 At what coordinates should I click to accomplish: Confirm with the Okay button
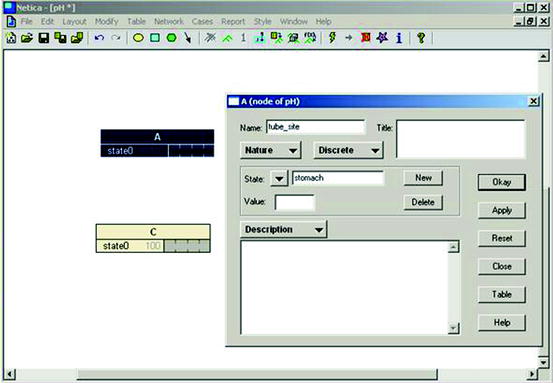coord(502,182)
